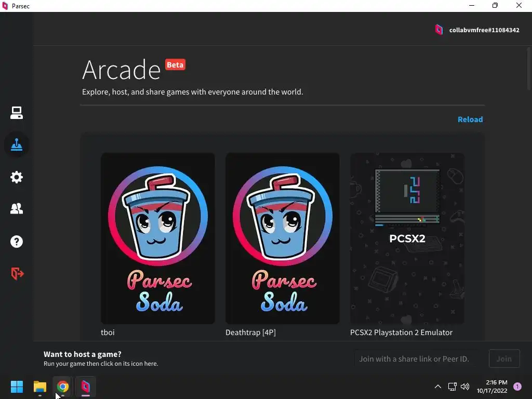The image size is (532, 399).
Task: Click the Arcade page scrollbar
Action: coord(528,68)
